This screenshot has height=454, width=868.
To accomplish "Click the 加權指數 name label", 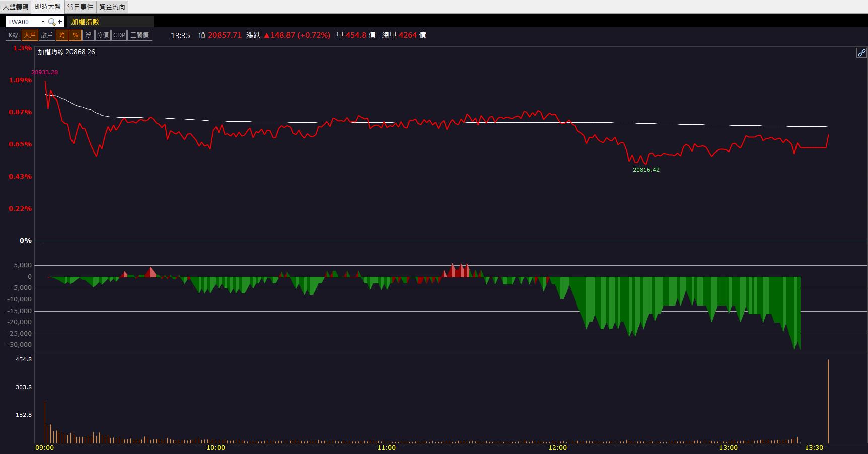I will pos(85,22).
